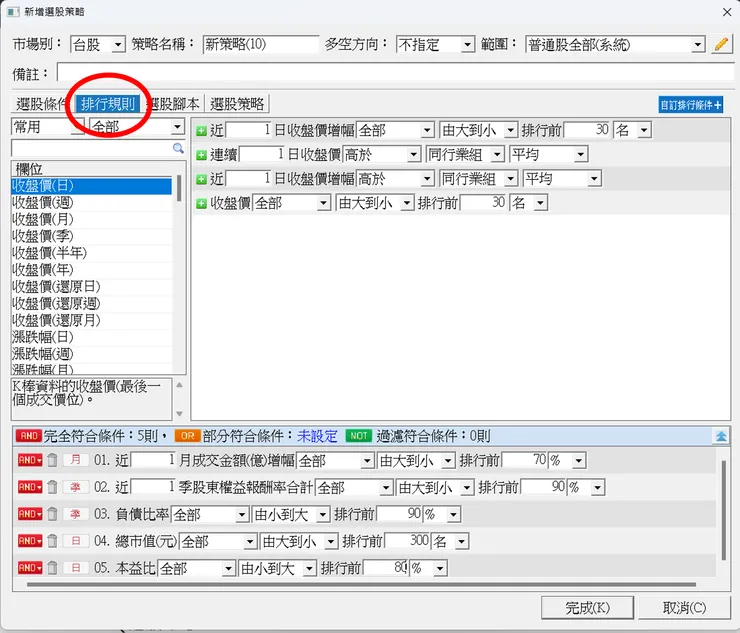
Task: Click the 日 frequency icon on condition 05
Action: (76, 567)
